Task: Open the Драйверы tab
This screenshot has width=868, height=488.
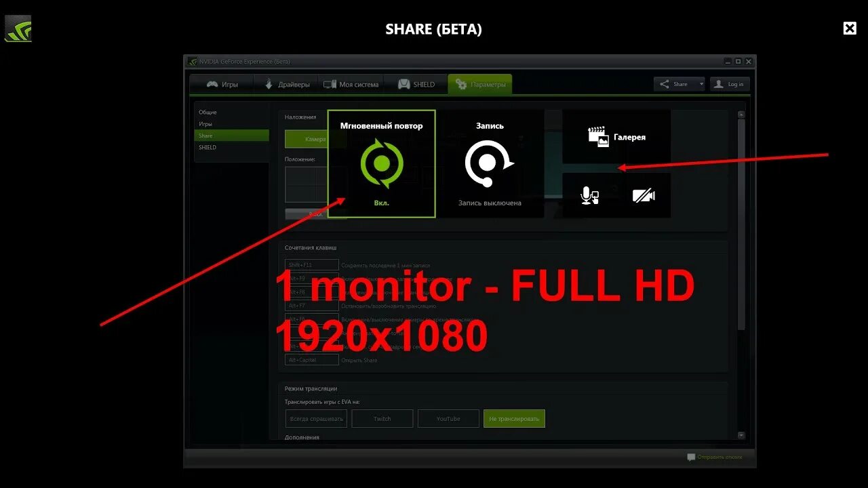Action: point(285,85)
